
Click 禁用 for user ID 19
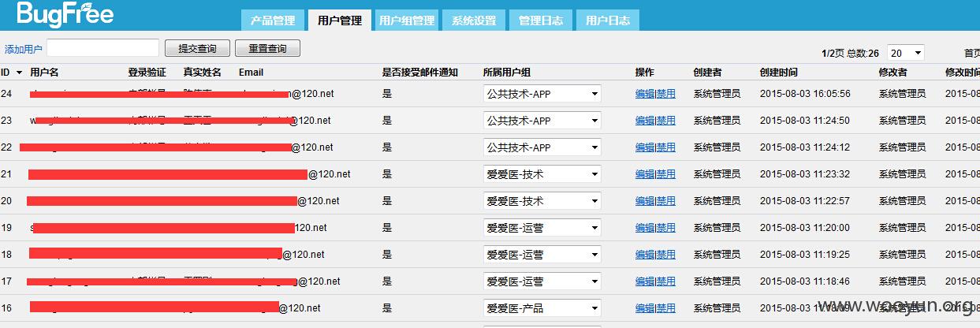[666, 228]
